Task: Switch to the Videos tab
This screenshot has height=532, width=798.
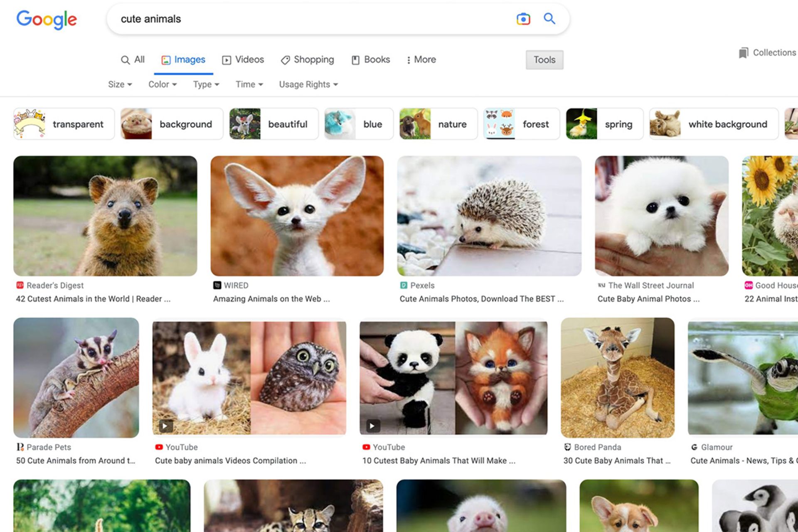Action: click(243, 60)
